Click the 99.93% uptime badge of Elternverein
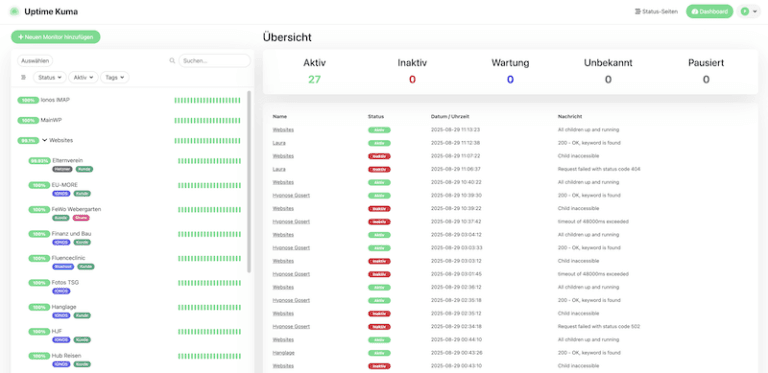Viewport: 768px width, 373px height. click(x=39, y=161)
